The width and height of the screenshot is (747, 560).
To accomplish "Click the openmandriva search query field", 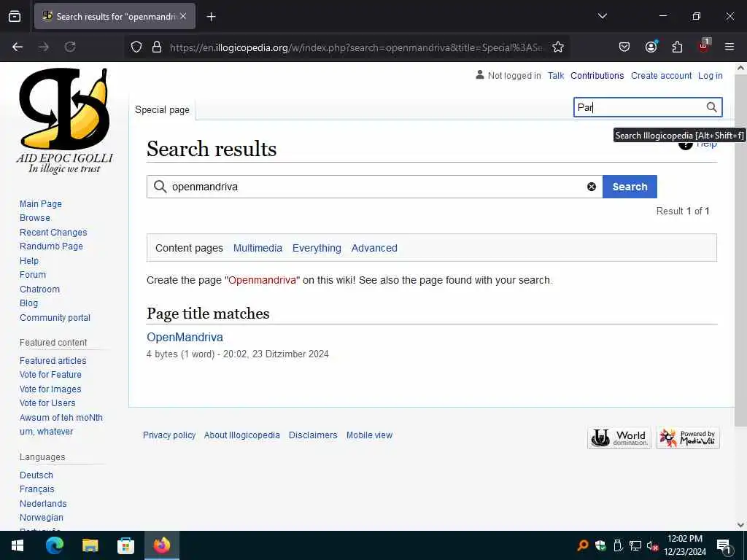I will pos(374,187).
